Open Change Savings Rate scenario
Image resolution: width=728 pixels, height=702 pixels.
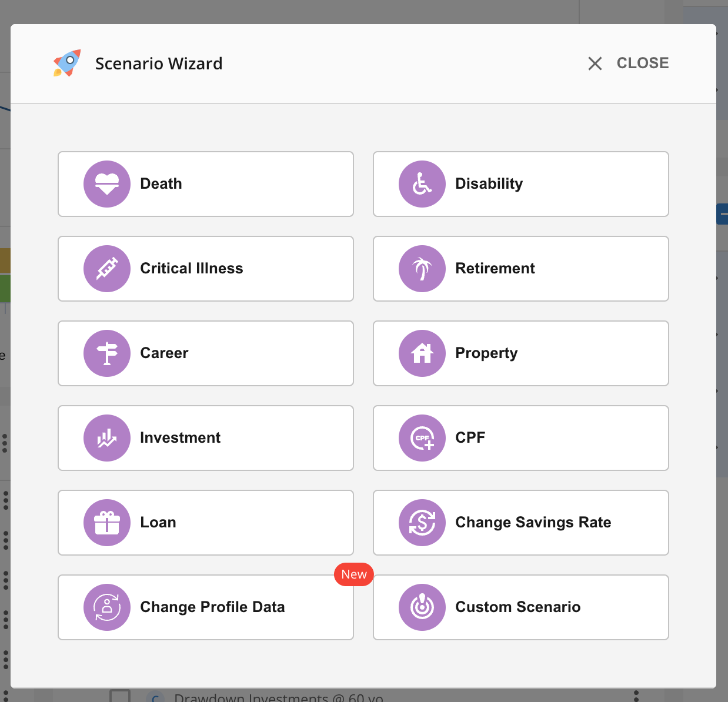pos(521,523)
